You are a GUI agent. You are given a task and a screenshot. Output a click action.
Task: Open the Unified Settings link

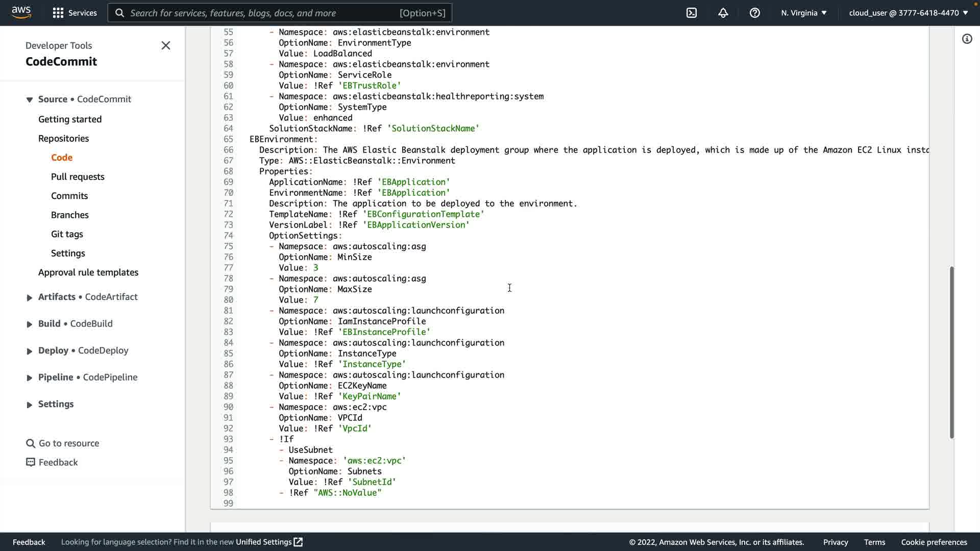[269, 542]
